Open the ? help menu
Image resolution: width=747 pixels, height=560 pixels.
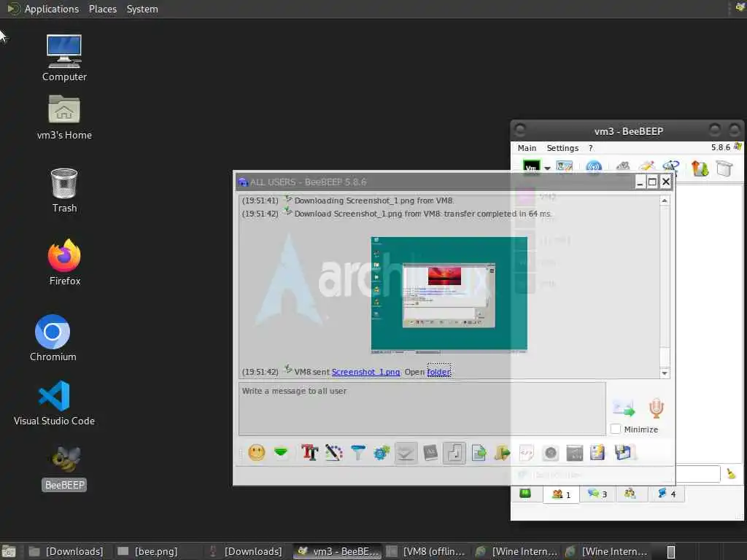(591, 148)
